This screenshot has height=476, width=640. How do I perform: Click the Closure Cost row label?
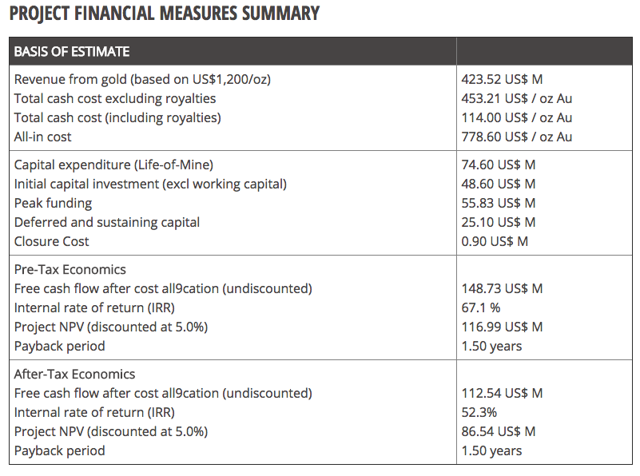point(51,241)
